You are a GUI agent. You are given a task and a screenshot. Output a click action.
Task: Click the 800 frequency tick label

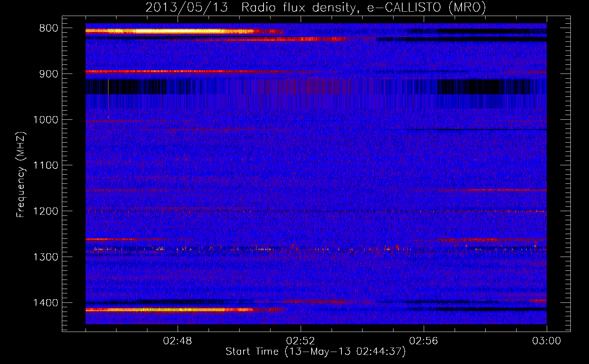[48, 28]
